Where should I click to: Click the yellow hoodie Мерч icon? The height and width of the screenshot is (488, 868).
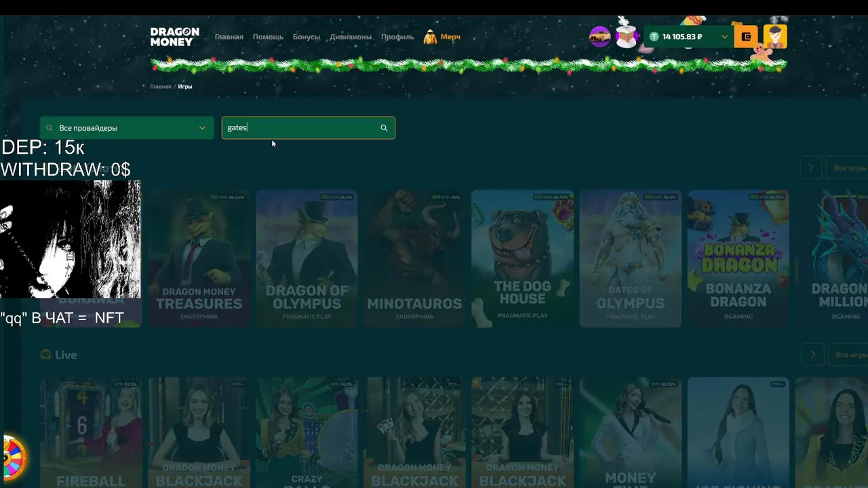[430, 37]
